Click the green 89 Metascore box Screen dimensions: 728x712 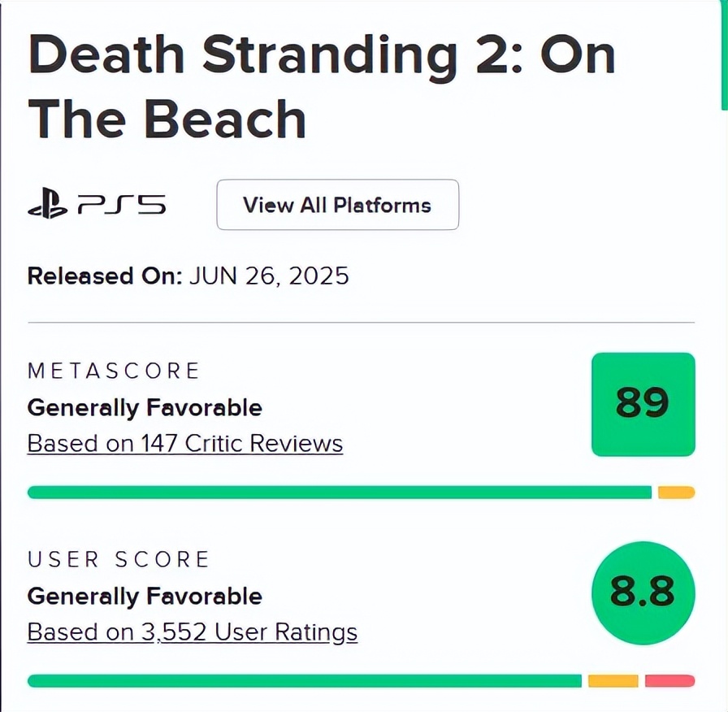click(643, 404)
